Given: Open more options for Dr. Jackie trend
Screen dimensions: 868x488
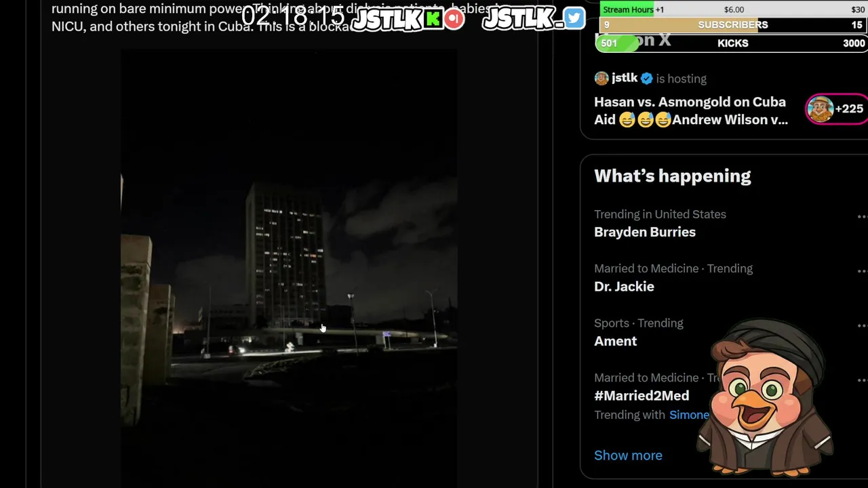Looking at the screenshot, I should (862, 271).
